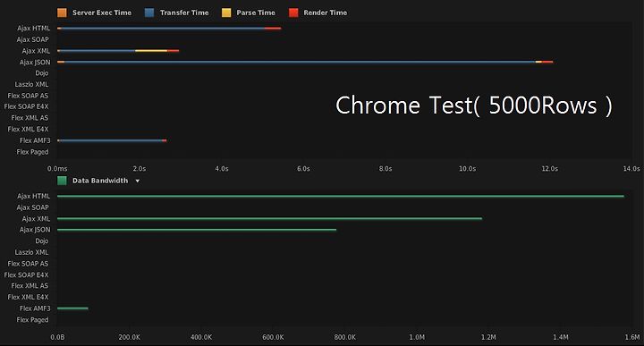
Task: Click the 2.0s tick on the time axis
Action: coord(140,169)
